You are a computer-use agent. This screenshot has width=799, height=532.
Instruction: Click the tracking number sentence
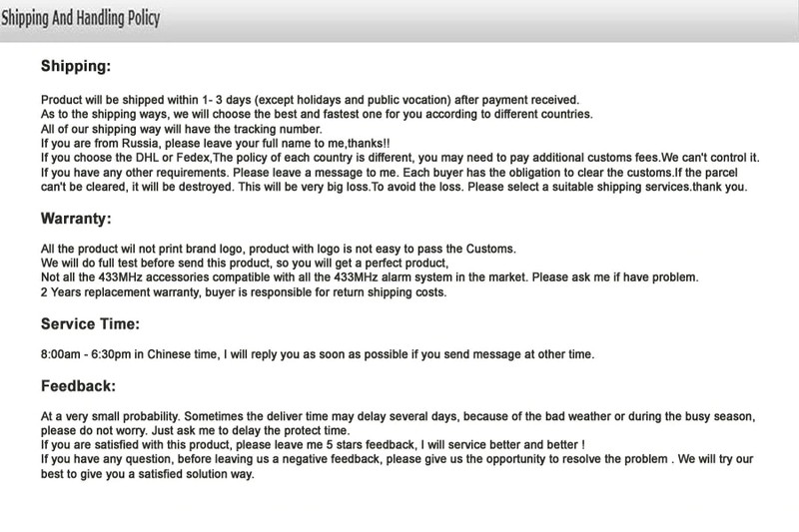point(182,129)
